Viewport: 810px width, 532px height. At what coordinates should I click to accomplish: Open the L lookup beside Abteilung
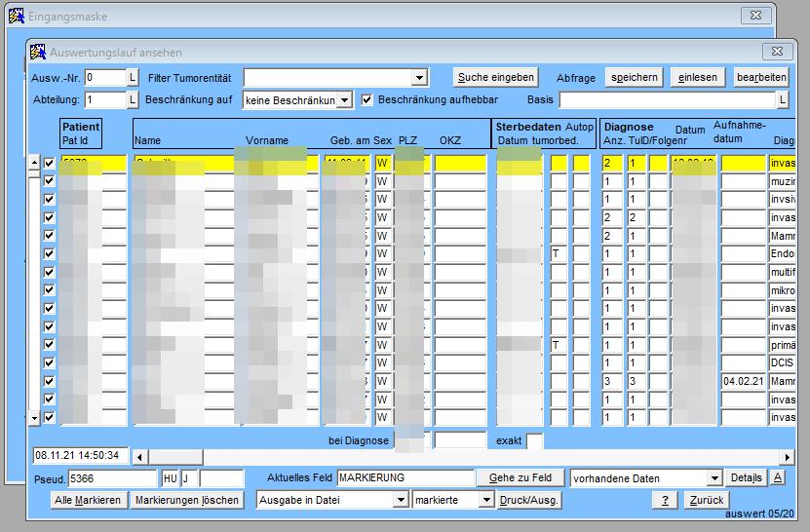click(x=133, y=99)
